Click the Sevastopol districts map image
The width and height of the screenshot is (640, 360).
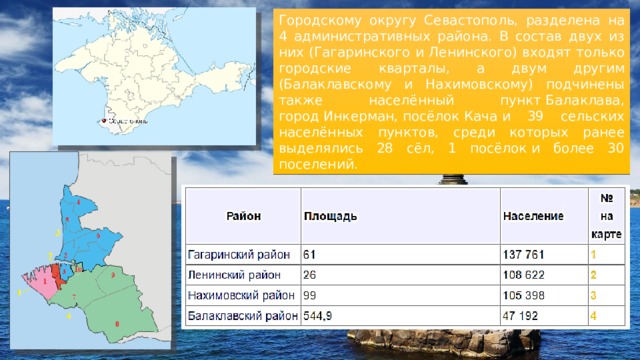pos(91,250)
